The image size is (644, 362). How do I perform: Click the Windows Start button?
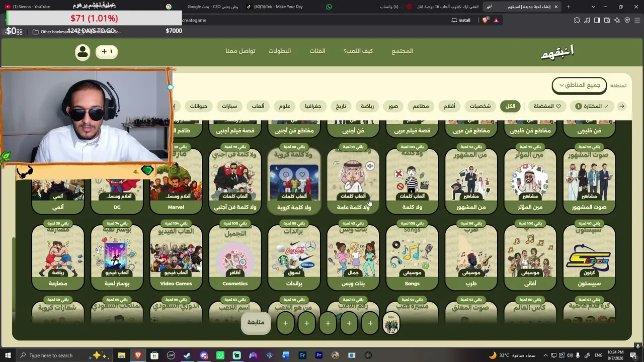pyautogui.click(x=8, y=355)
